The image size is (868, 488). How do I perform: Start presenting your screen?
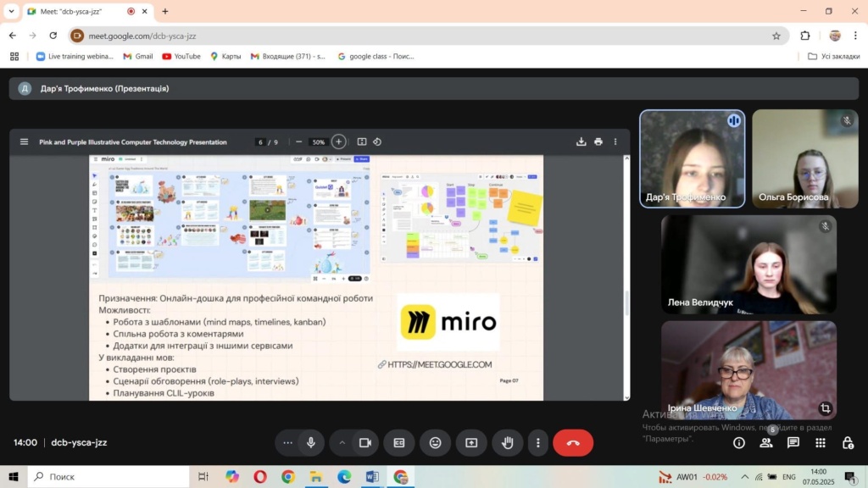coord(471,442)
